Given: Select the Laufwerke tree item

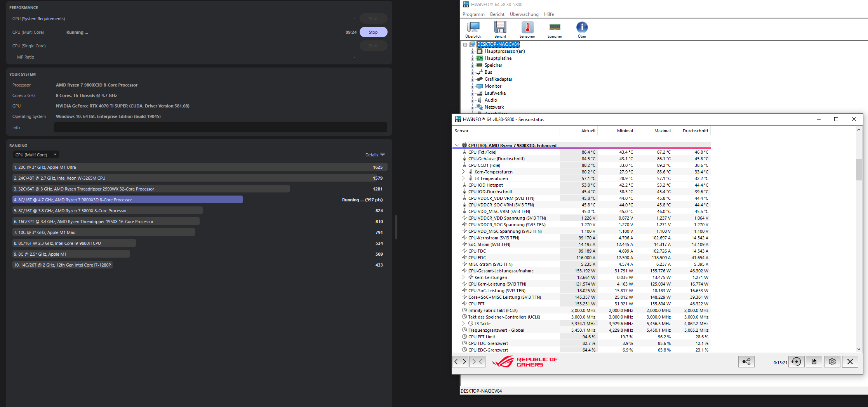Looking at the screenshot, I should click(495, 93).
